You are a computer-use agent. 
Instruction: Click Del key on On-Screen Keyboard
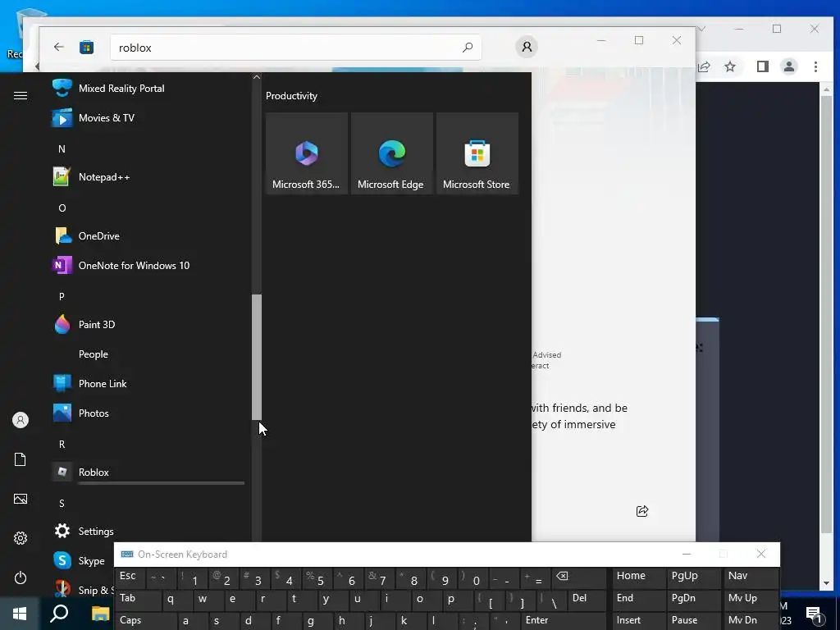point(586,599)
